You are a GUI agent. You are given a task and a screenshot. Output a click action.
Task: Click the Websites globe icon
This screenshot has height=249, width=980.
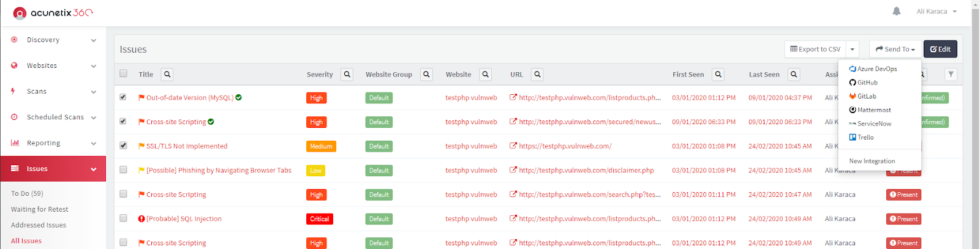[x=14, y=65]
